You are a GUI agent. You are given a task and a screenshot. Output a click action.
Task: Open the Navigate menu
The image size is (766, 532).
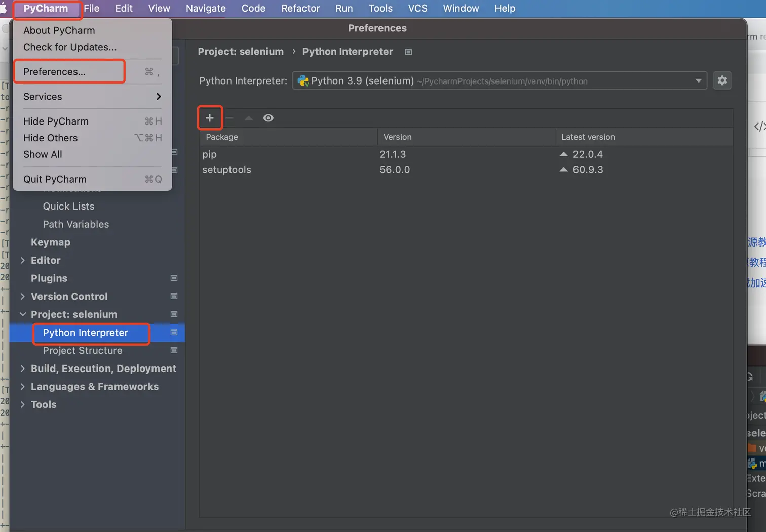click(206, 9)
